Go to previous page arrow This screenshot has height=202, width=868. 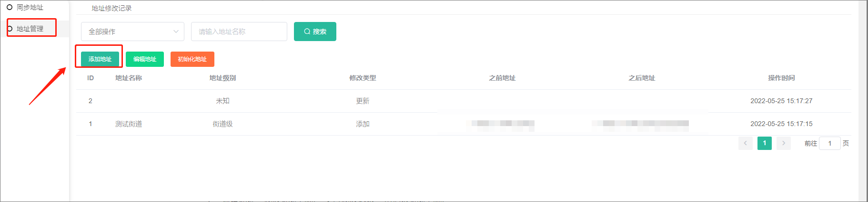(x=745, y=143)
